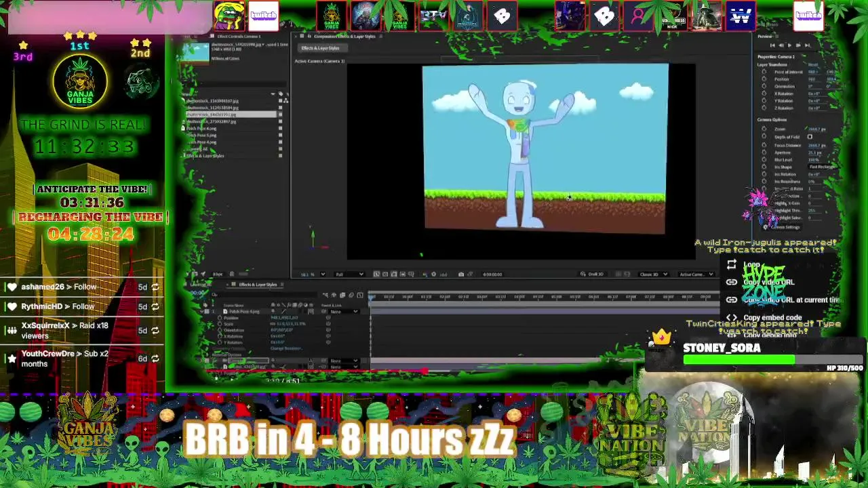The height and width of the screenshot is (488, 868).
Task: Open the Full resolution dropdown
Action: pos(349,274)
